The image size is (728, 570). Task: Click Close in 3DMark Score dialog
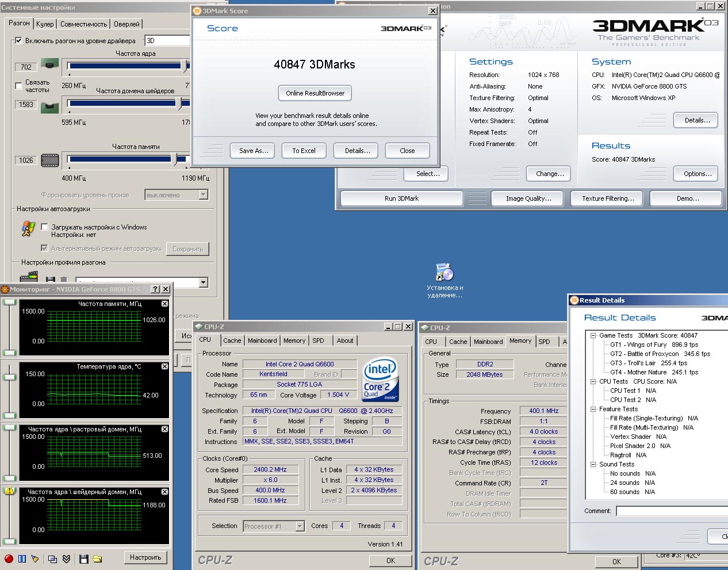point(407,151)
